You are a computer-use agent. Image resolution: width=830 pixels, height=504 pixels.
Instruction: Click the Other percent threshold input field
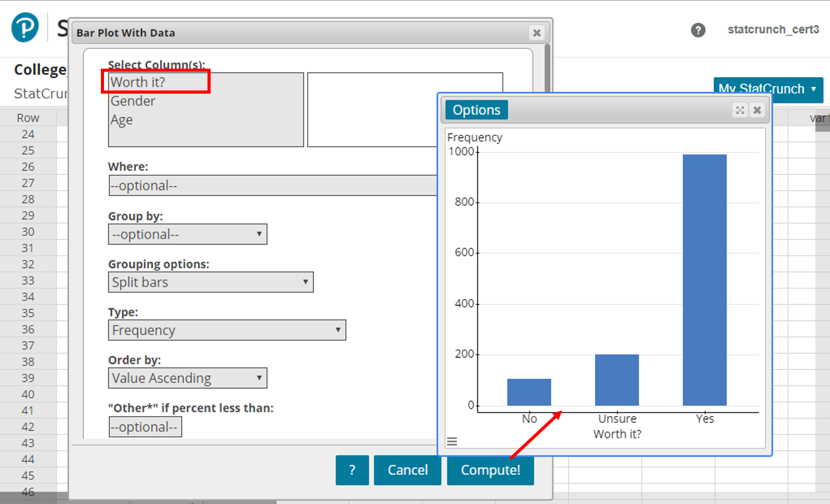click(x=145, y=427)
